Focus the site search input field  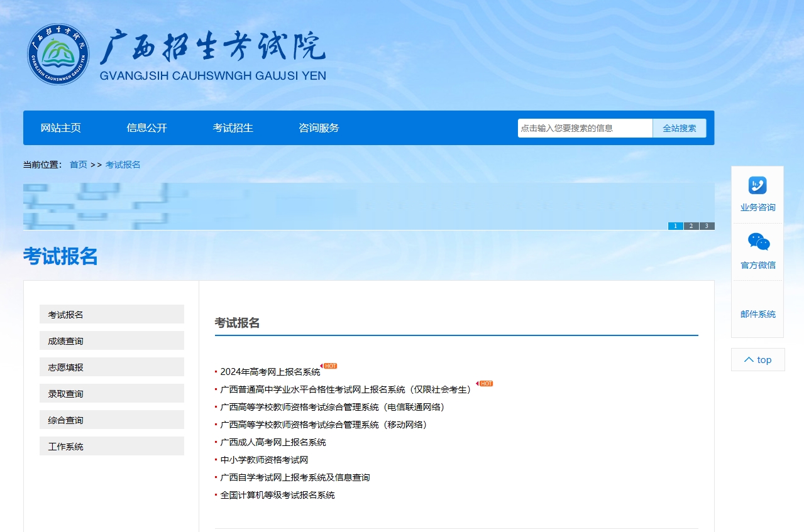click(585, 128)
